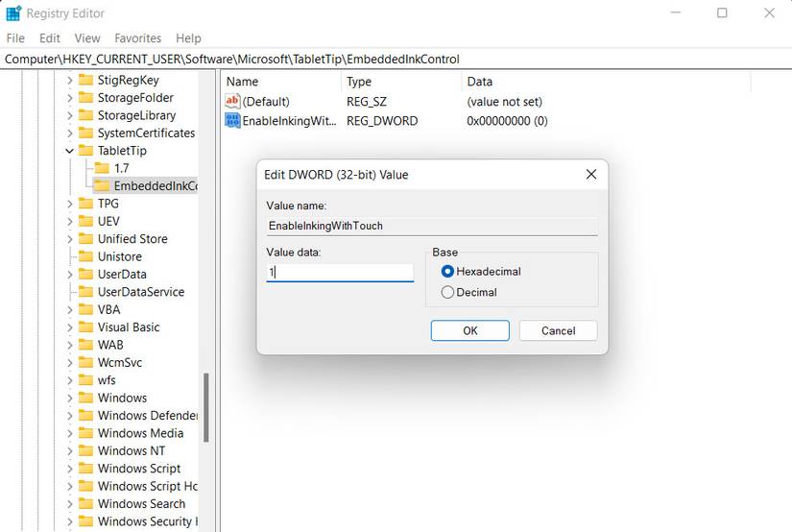Expand the StigRegKey key
The height and width of the screenshot is (532, 792).
(x=70, y=80)
